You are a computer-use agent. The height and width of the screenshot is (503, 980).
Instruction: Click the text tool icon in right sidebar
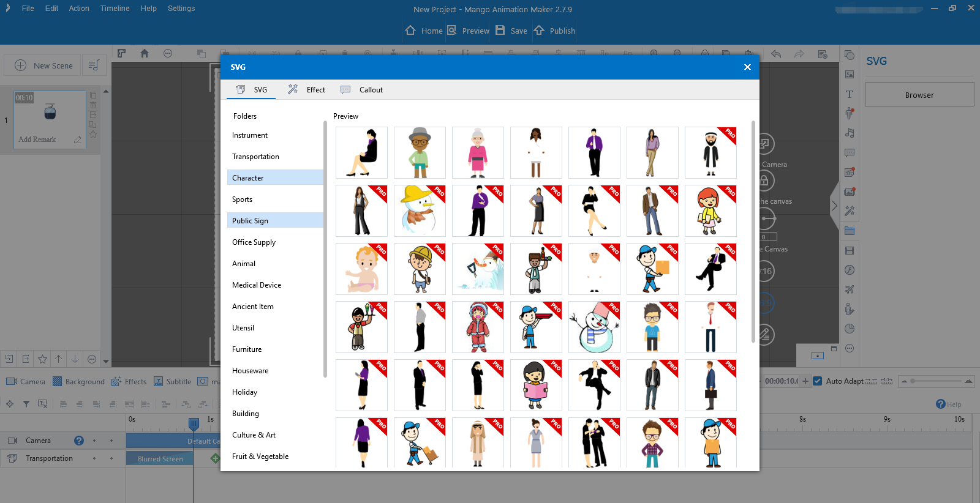click(850, 94)
